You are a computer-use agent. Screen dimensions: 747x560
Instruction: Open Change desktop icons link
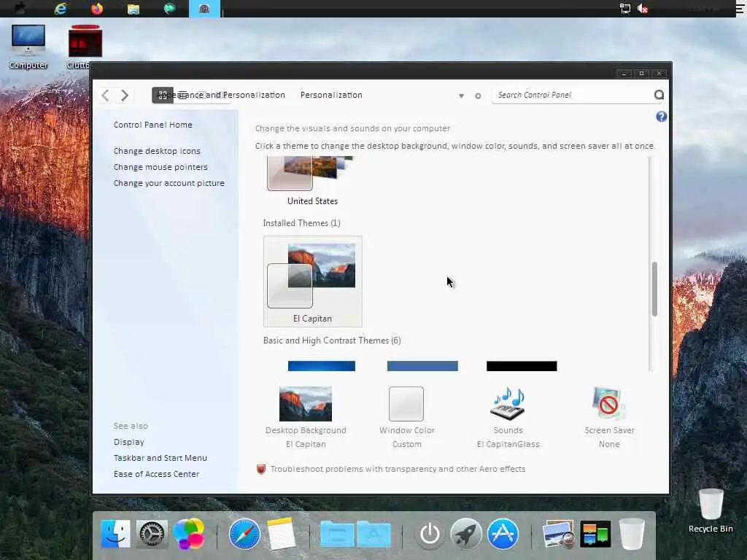(157, 151)
